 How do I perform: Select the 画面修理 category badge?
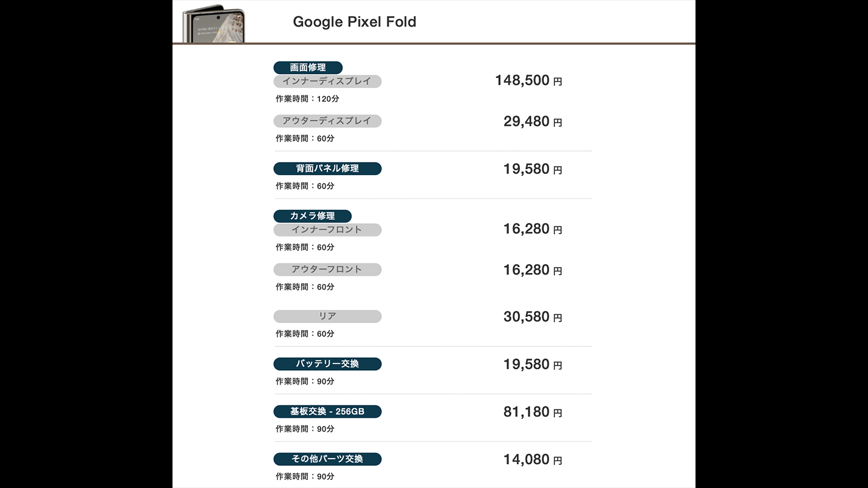[308, 68]
